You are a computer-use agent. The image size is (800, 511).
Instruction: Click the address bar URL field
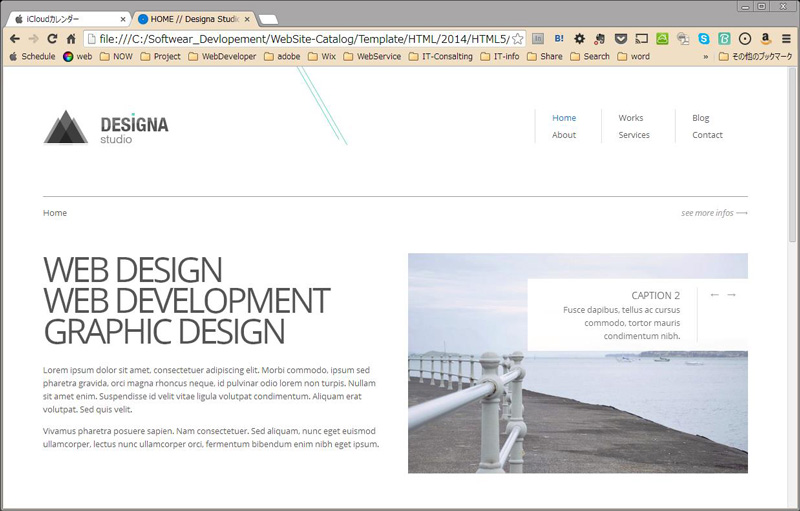tap(305, 39)
